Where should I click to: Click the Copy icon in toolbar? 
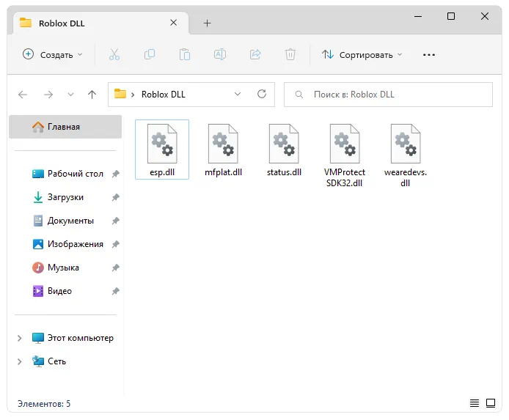[150, 54]
